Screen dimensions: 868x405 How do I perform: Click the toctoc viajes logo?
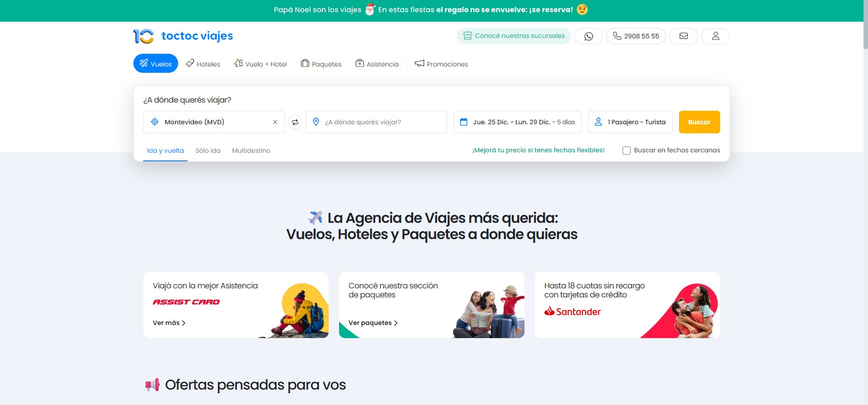click(x=183, y=36)
